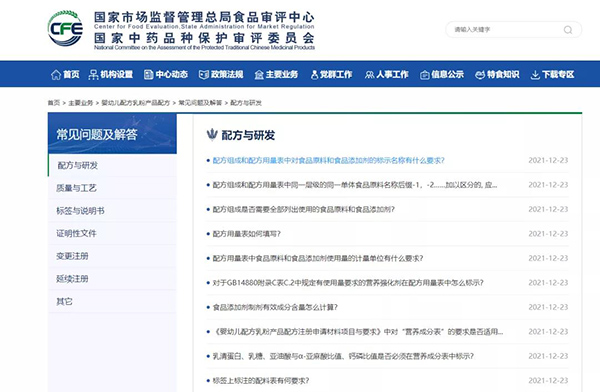Viewport: 600px width, 392px height.
Task: Open the 信息公示 menu item
Action: coord(448,74)
